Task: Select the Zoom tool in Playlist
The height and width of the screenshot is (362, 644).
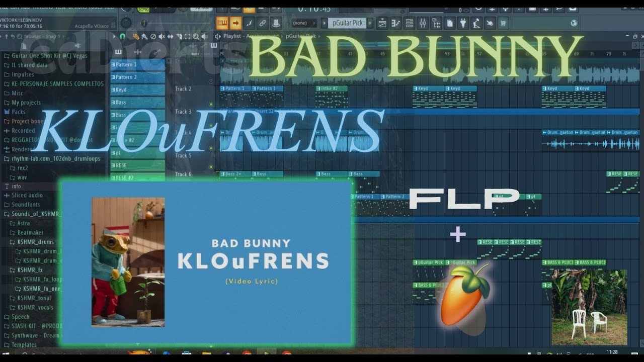Action: pos(196,37)
